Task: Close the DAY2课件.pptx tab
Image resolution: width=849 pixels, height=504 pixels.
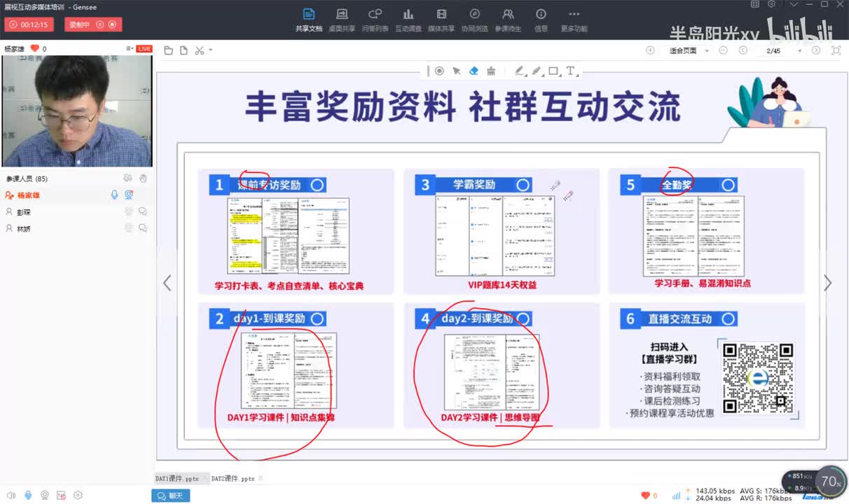Action: point(261,478)
